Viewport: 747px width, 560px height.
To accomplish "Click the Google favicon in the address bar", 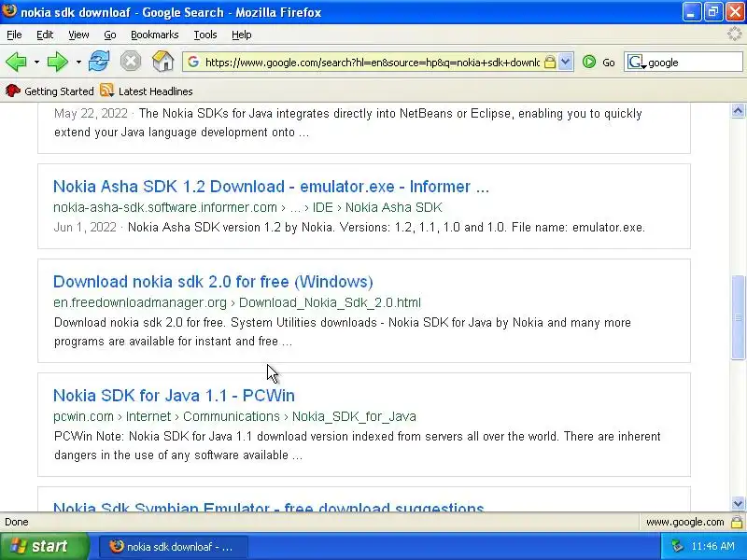I will [x=193, y=62].
